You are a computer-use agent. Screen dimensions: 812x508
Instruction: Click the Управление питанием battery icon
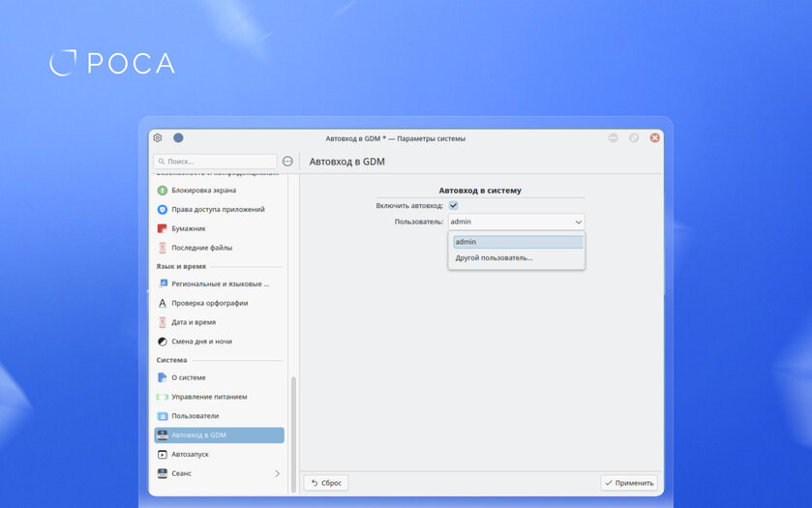162,397
